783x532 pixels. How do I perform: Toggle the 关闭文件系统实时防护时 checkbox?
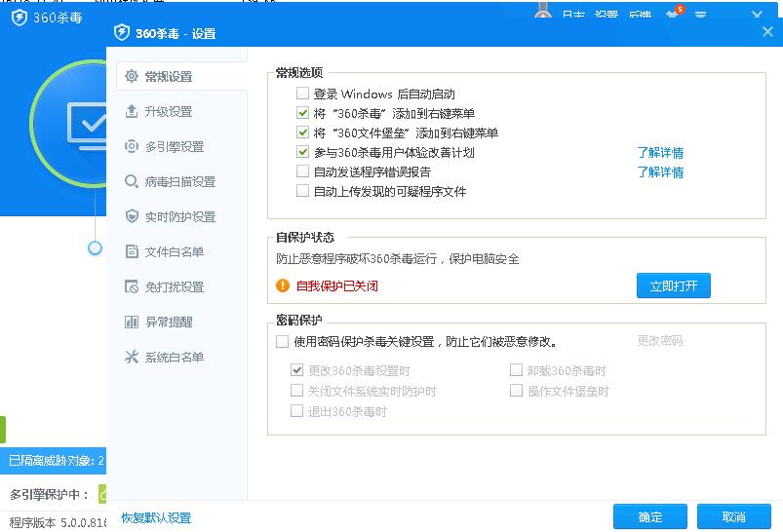click(296, 391)
